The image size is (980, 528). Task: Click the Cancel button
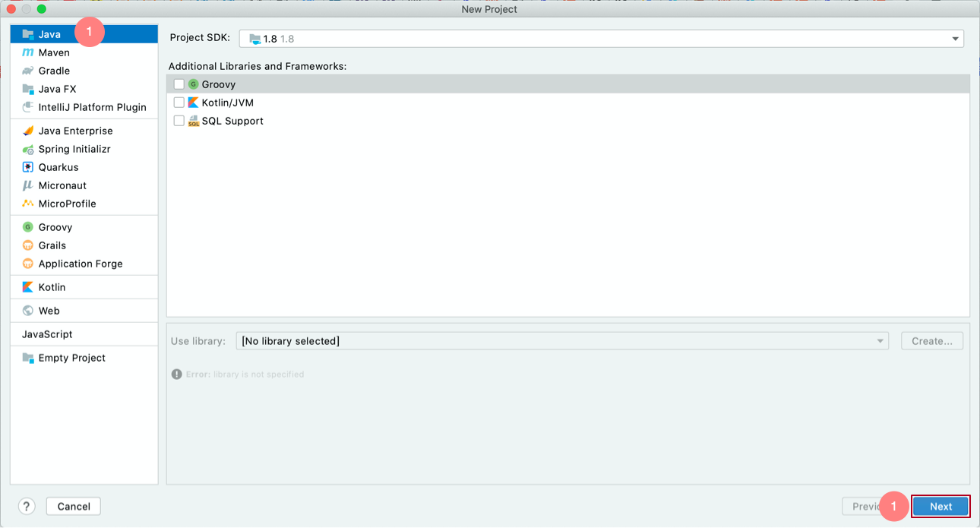click(74, 507)
